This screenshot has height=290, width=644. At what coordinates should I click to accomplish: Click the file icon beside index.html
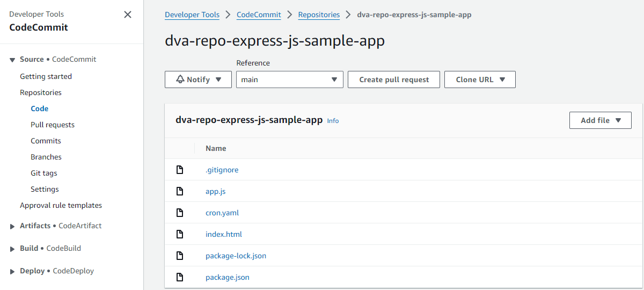180,234
